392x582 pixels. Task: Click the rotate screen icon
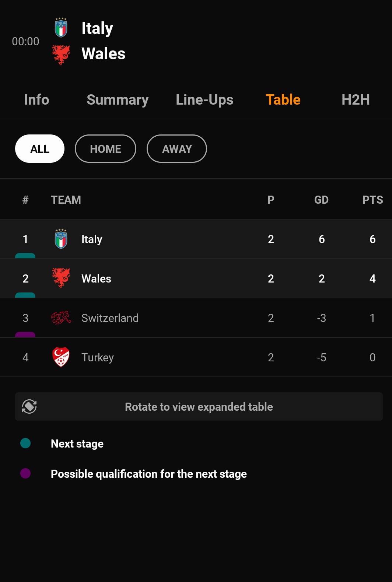tap(29, 406)
